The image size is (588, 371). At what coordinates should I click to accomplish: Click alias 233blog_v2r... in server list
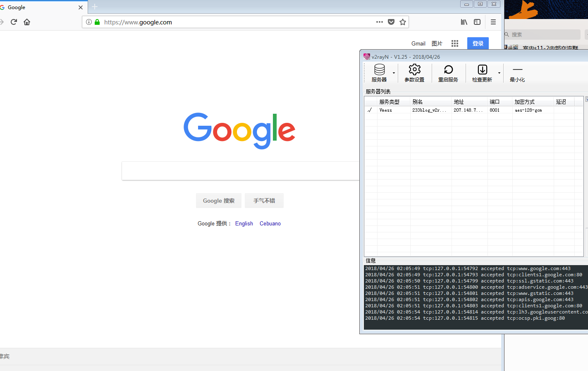click(429, 110)
